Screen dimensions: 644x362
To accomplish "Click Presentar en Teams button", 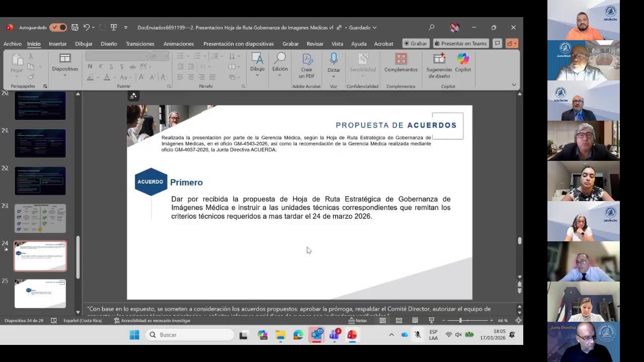I will pos(460,44).
